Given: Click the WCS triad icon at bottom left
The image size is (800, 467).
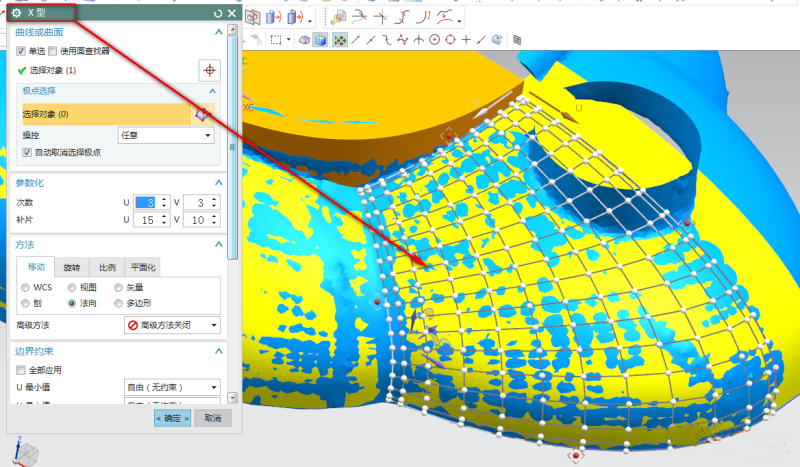Looking at the screenshot, I should pyautogui.click(x=27, y=452).
